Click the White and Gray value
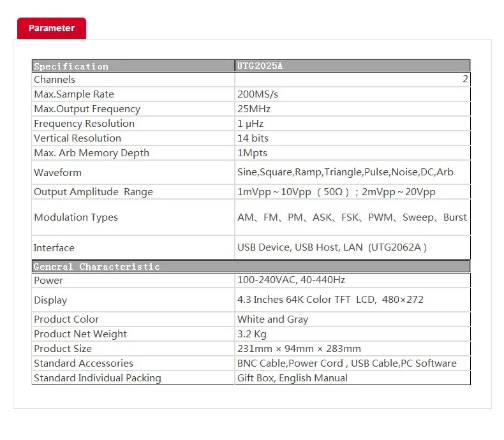The height and width of the screenshot is (440, 504). pyautogui.click(x=272, y=319)
